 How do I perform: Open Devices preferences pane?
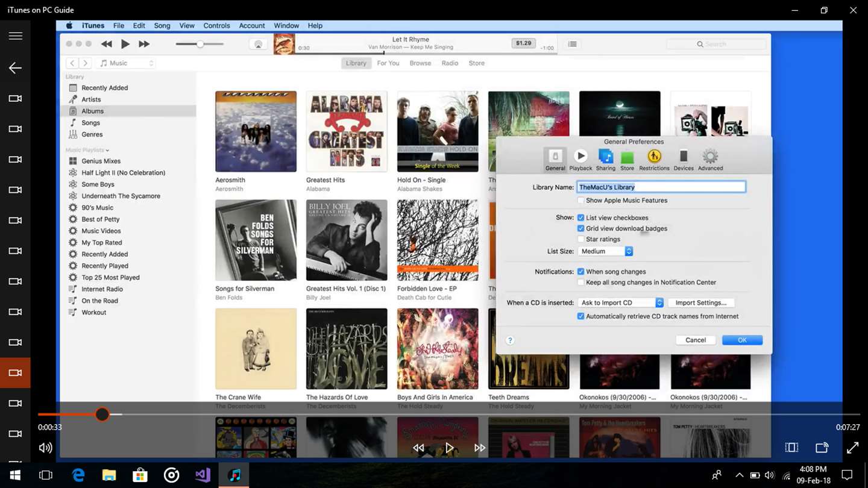[x=684, y=160]
